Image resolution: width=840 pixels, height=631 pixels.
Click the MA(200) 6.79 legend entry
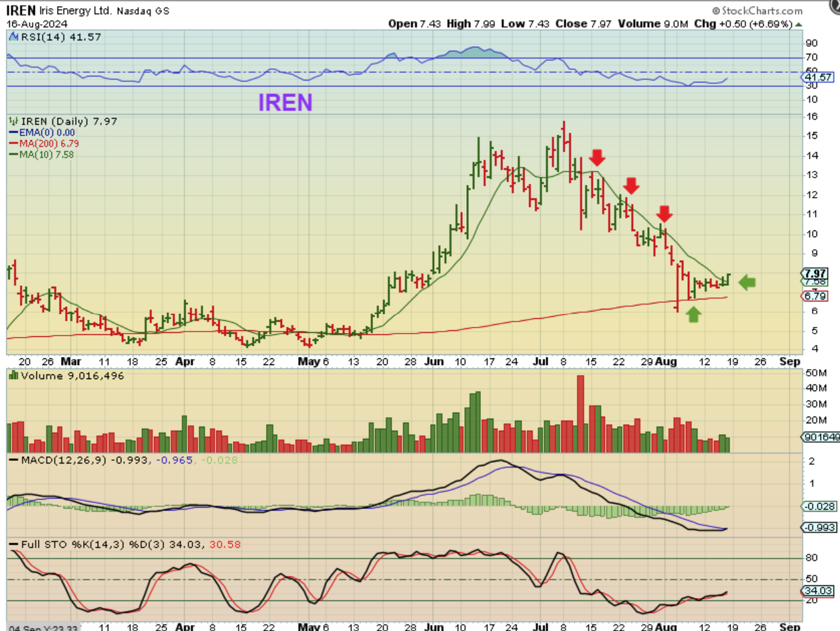coord(50,143)
